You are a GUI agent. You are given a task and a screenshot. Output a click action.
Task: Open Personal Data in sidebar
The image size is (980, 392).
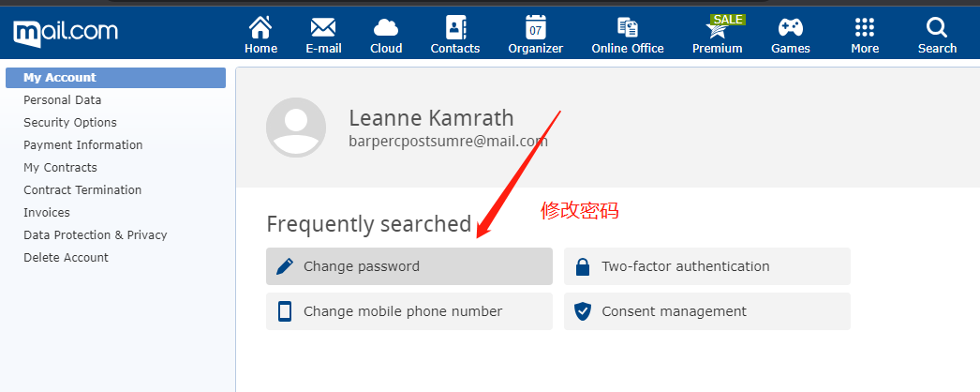63,100
